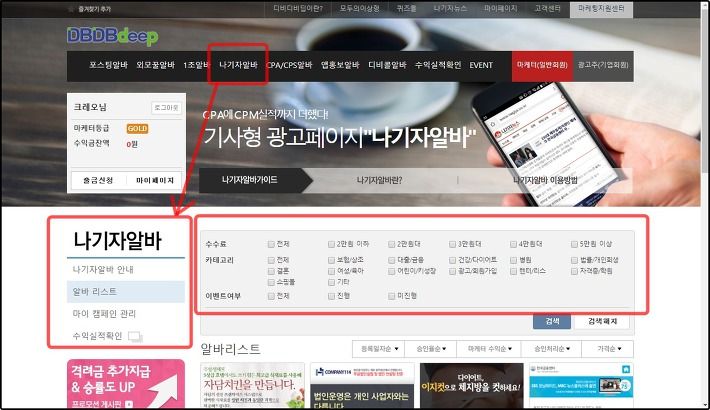Image resolution: width=710 pixels, height=410 pixels.
Task: Check the 진행 event checkbox
Action: pyautogui.click(x=331, y=296)
